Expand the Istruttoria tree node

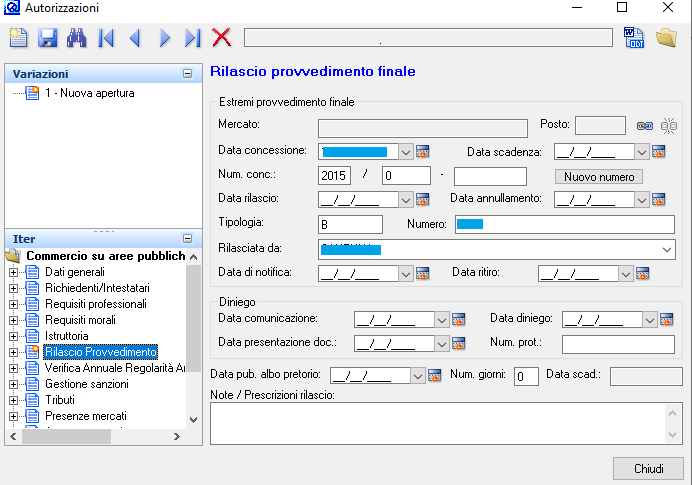coord(13,336)
